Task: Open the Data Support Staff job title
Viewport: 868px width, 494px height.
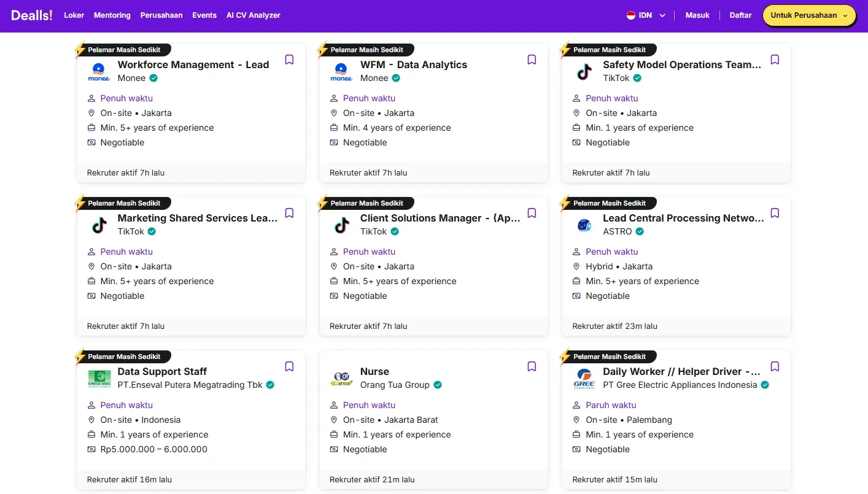Action: click(162, 371)
